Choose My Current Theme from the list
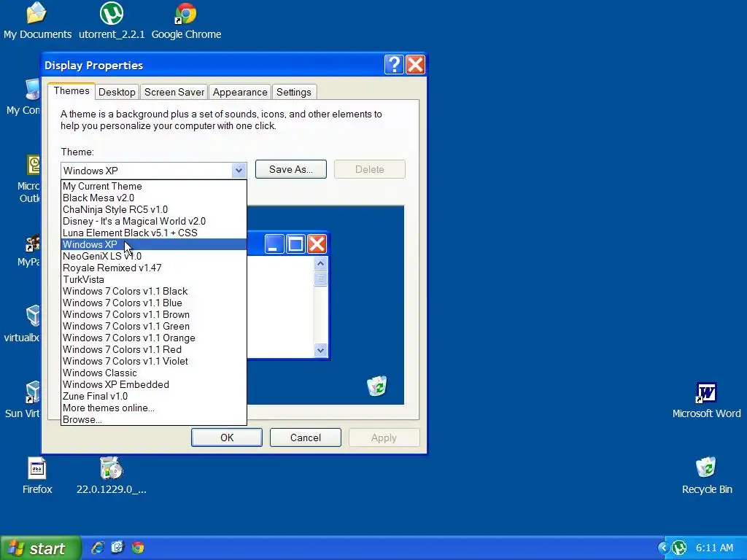The image size is (747, 560). 153,186
